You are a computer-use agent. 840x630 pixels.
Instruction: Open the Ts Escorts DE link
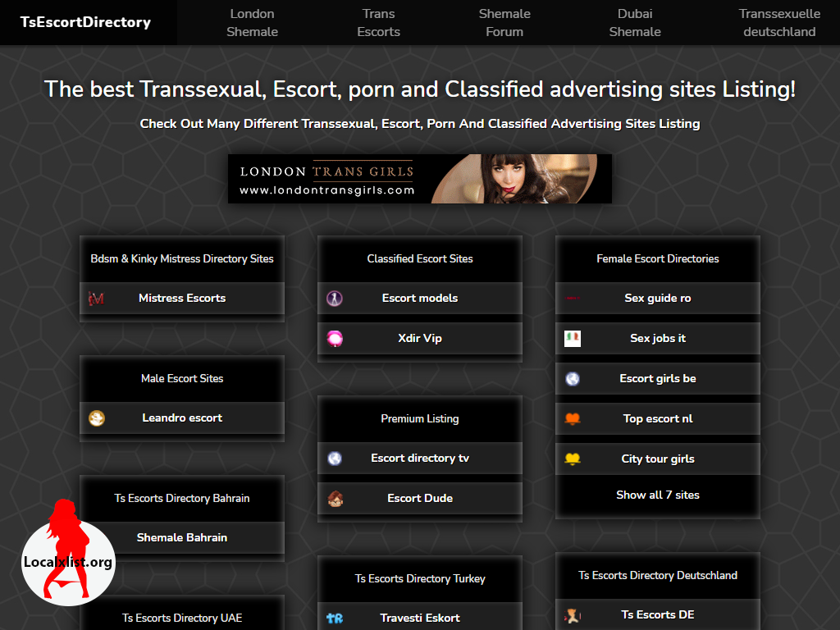658,615
